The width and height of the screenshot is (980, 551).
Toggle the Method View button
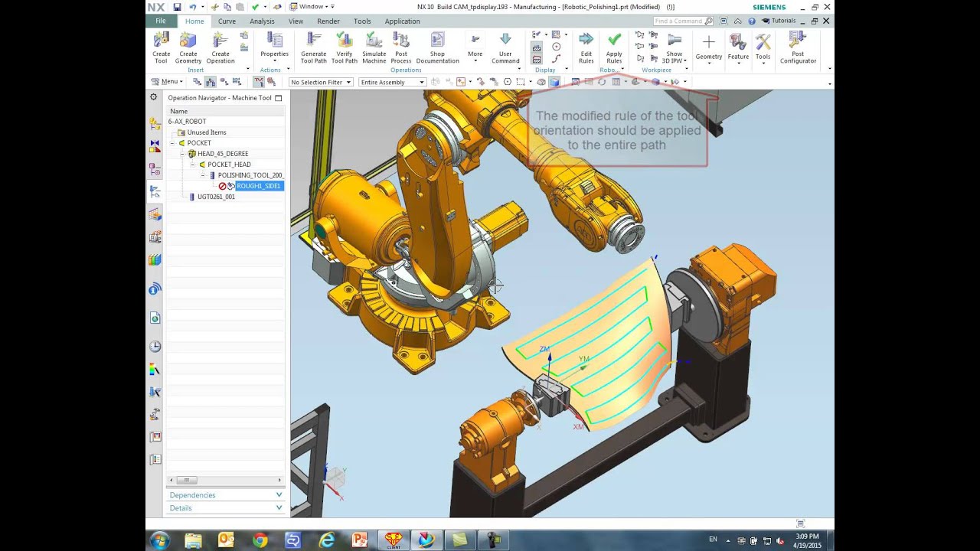pos(237,81)
